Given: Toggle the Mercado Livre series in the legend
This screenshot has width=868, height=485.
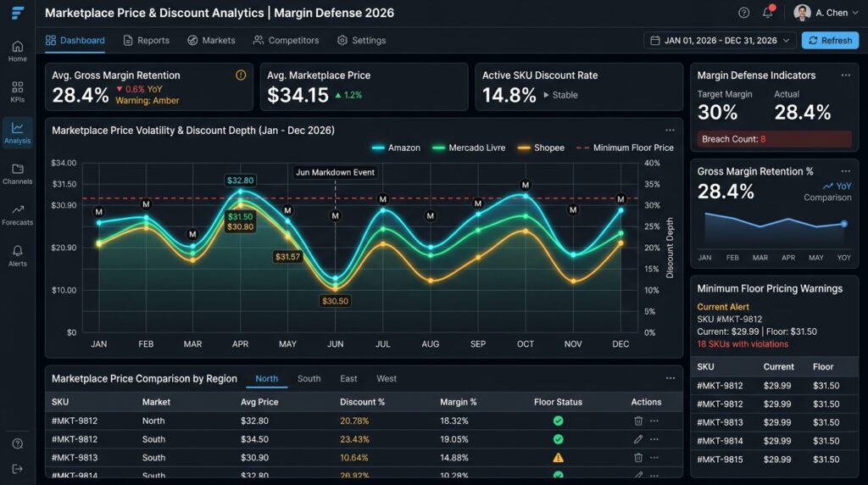Looking at the screenshot, I should pyautogui.click(x=468, y=148).
